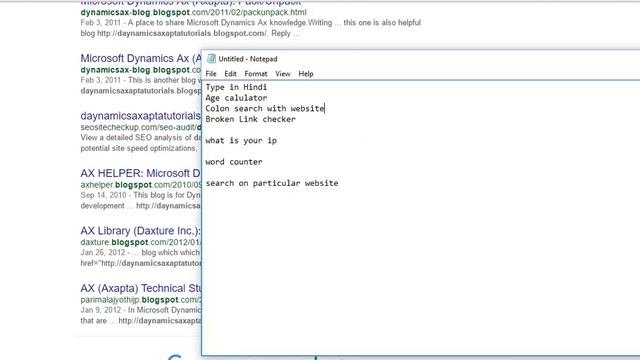Open the View menu in Notepad
Viewport: 640px width, 360px height.
point(282,74)
